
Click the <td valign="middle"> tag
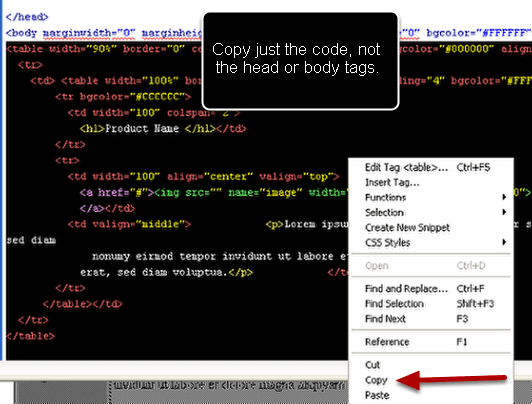point(129,224)
